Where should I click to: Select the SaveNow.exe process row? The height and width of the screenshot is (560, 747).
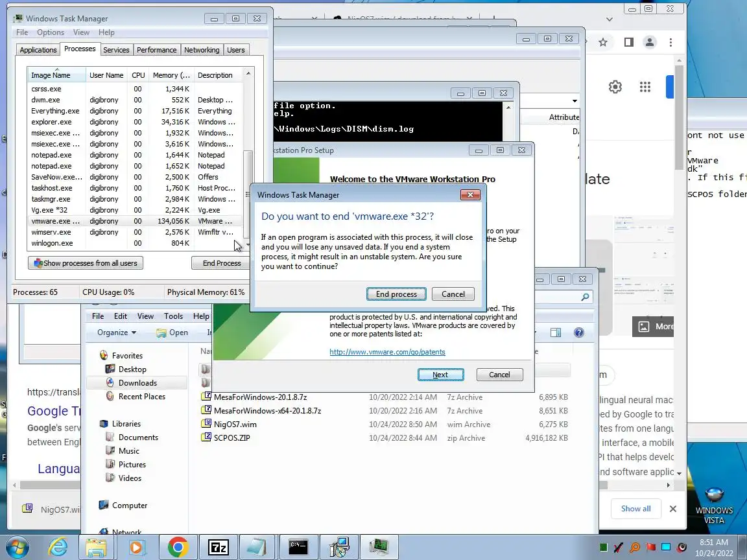coord(134,177)
